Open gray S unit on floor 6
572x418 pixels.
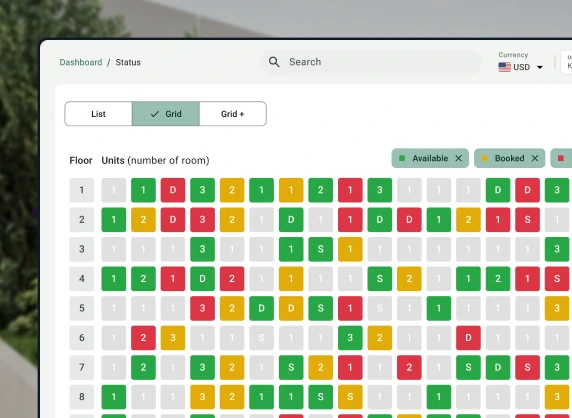click(262, 338)
